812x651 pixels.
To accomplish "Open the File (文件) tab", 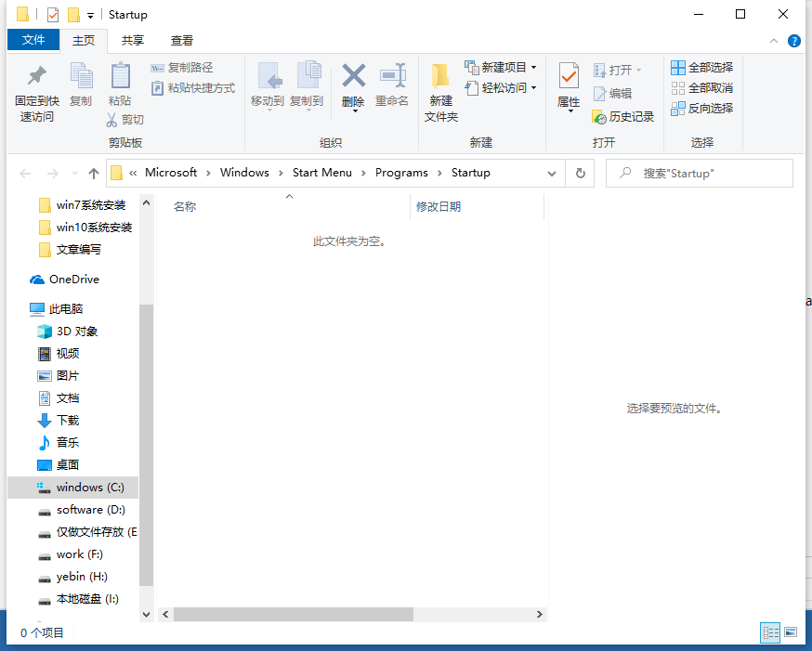I will pos(33,40).
